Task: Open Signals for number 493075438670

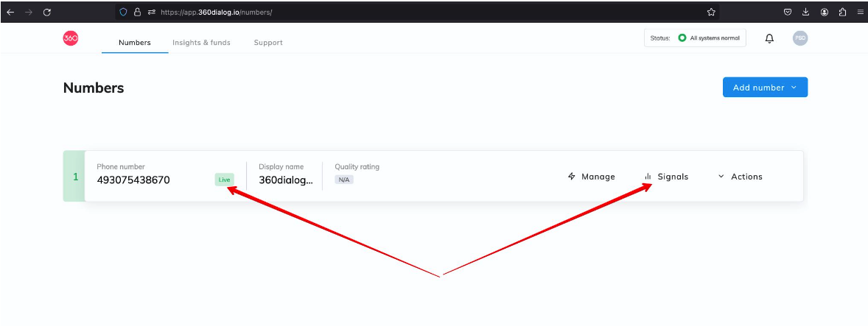Action: 666,177
